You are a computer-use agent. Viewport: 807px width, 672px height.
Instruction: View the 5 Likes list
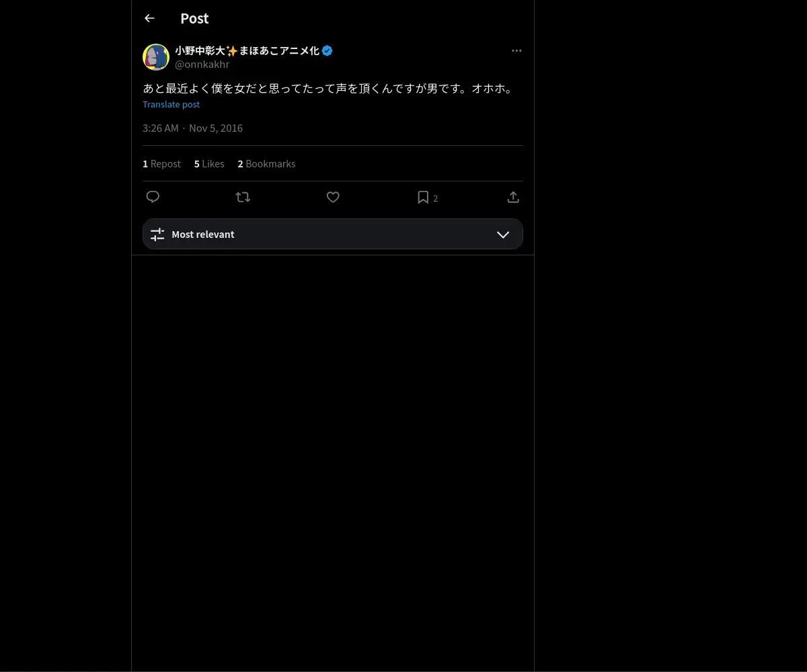[209, 164]
